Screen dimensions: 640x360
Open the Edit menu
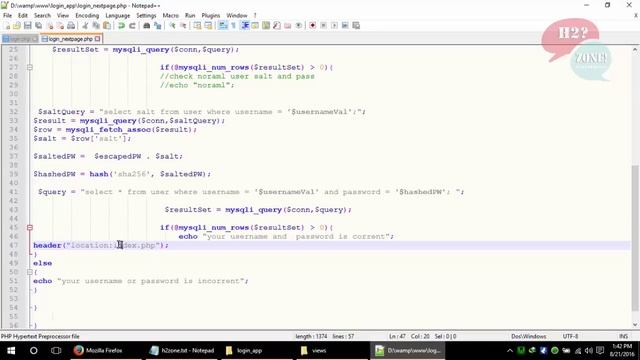tap(23, 16)
